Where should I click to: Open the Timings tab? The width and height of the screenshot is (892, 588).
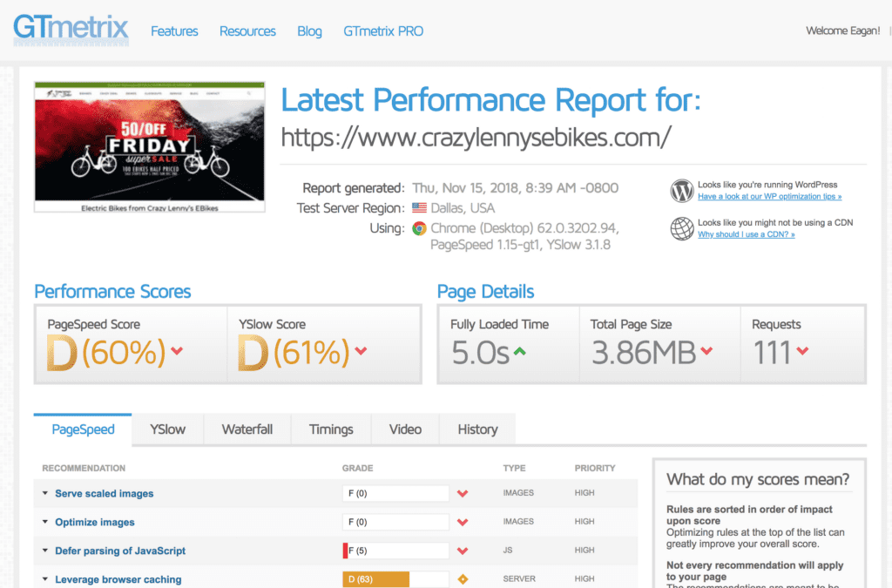pos(331,430)
